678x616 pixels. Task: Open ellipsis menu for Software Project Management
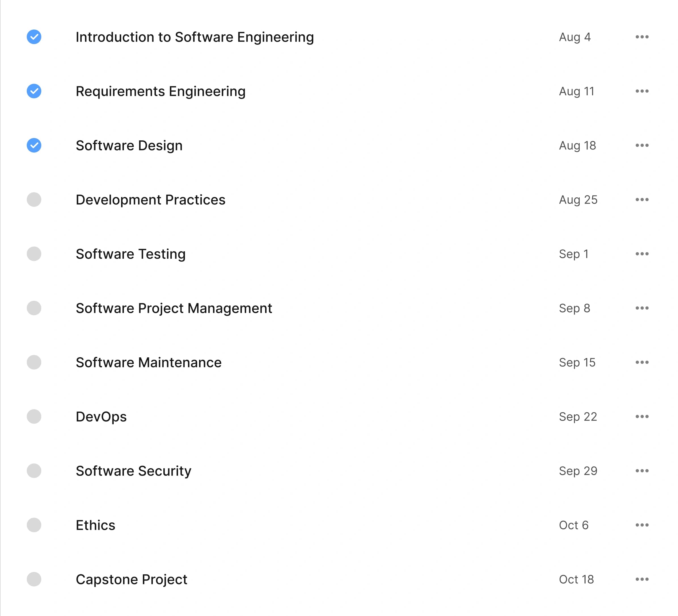pyautogui.click(x=642, y=308)
